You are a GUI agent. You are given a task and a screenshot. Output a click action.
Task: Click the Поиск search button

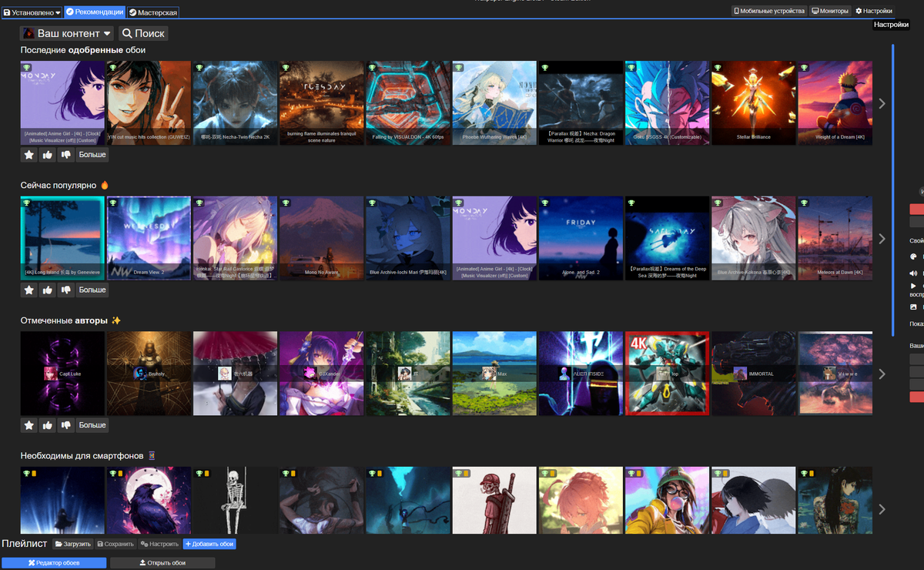click(x=143, y=33)
